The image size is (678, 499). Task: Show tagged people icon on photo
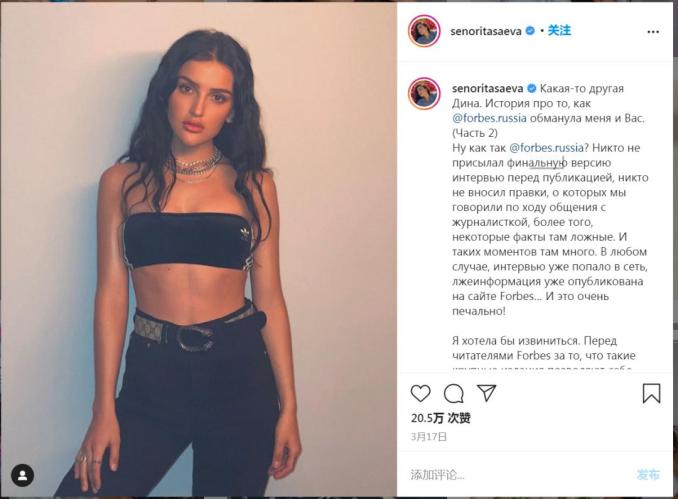(22, 476)
